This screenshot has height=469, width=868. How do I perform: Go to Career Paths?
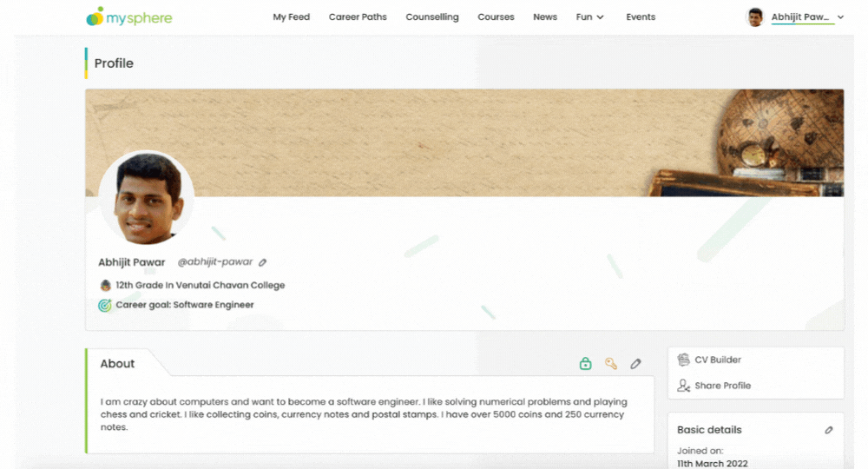[358, 17]
